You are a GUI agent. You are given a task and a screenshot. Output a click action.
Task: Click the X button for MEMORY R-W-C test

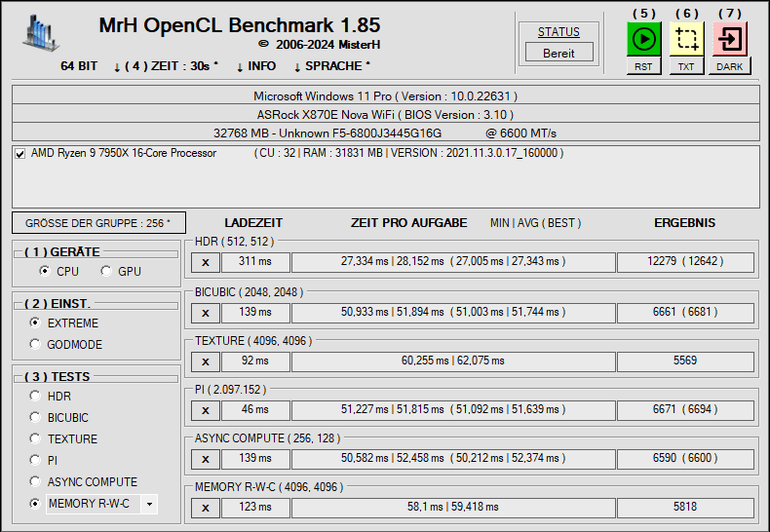click(x=206, y=508)
